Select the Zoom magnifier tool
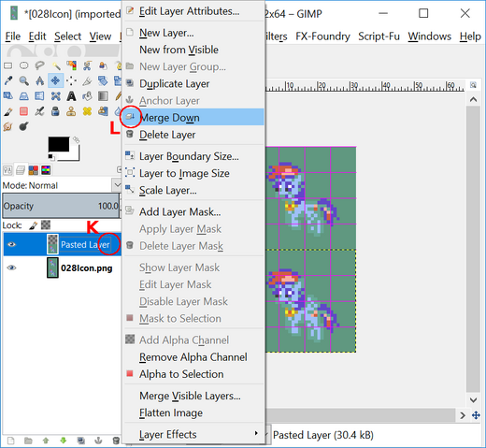This screenshot has width=486, height=448. click(24, 81)
